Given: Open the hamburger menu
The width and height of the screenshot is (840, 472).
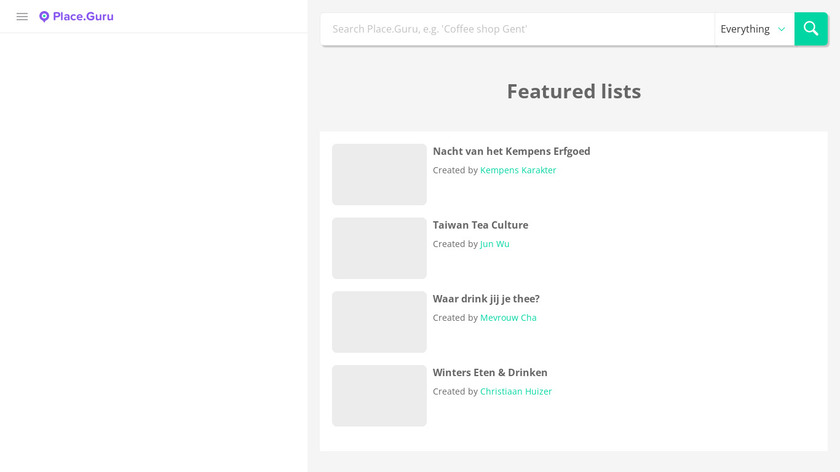Looking at the screenshot, I should [x=22, y=17].
